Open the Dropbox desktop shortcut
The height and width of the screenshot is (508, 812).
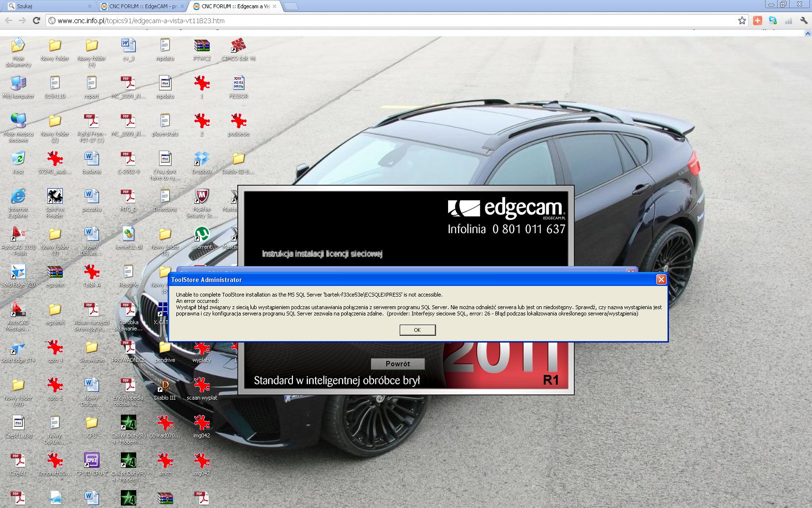(x=202, y=163)
